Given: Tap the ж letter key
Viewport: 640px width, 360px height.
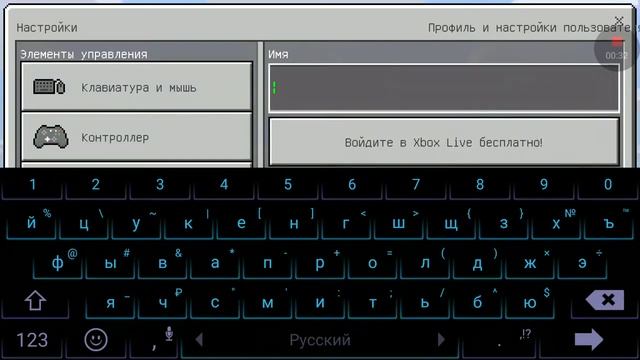Looking at the screenshot, I should coord(530,263).
